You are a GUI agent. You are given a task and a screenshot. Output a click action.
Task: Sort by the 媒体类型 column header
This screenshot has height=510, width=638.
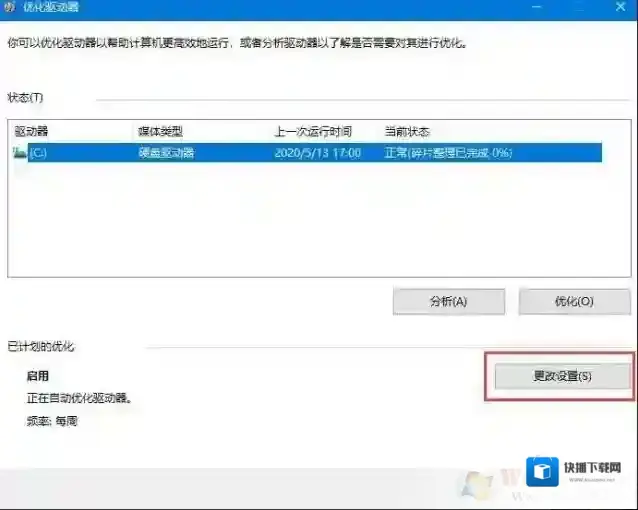[160, 132]
